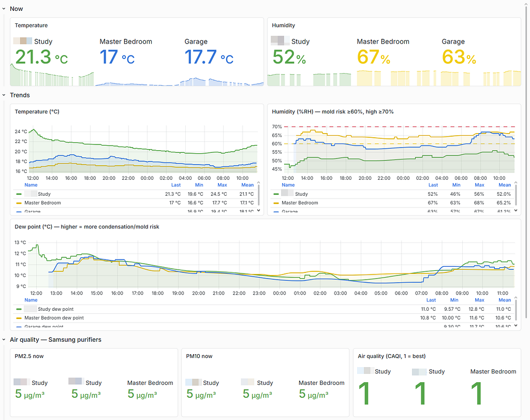Open the 'Humidity (%RH)' mold risk panel title
The height and width of the screenshot is (420, 530).
point(333,111)
